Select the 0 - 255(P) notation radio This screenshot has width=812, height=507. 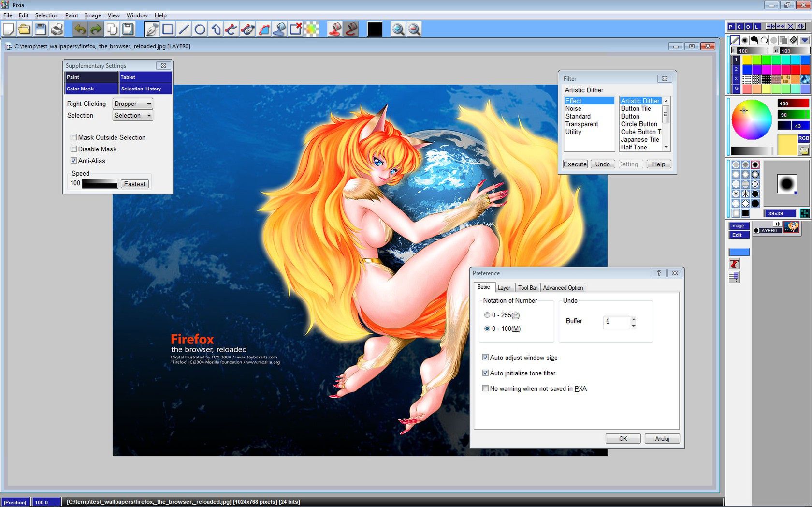pos(487,315)
